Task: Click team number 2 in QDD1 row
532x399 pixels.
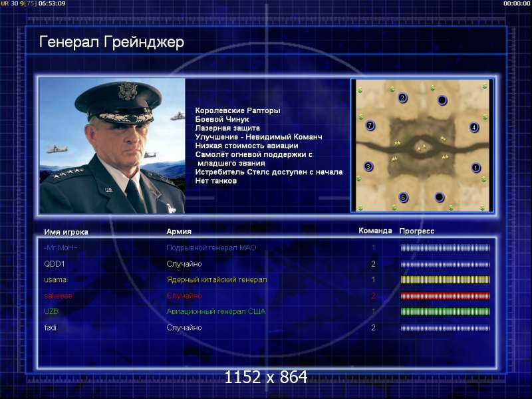Action: click(373, 264)
